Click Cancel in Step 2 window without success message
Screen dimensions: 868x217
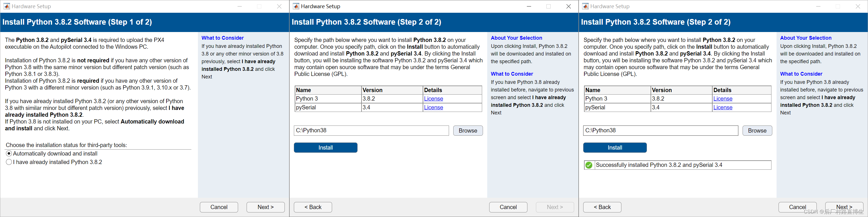click(x=508, y=207)
